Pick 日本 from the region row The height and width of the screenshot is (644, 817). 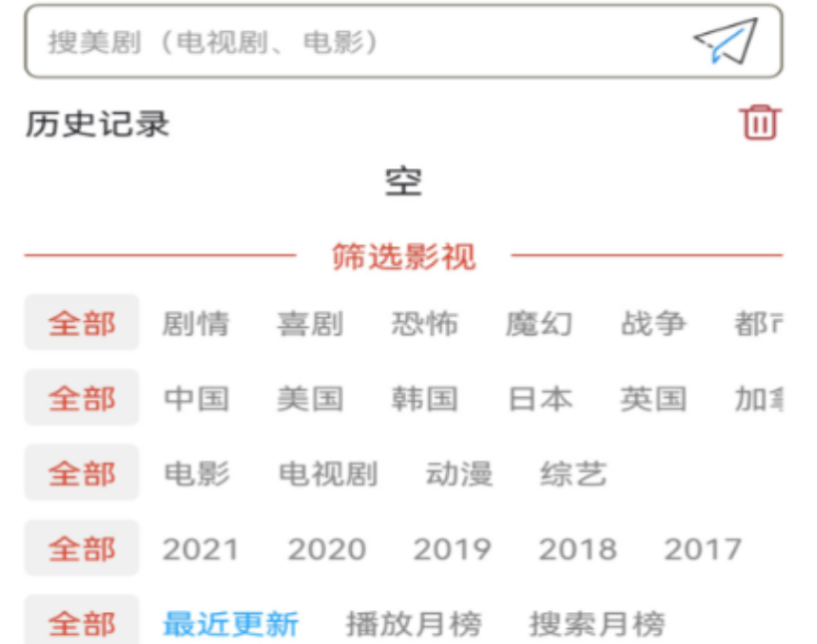[x=540, y=399]
